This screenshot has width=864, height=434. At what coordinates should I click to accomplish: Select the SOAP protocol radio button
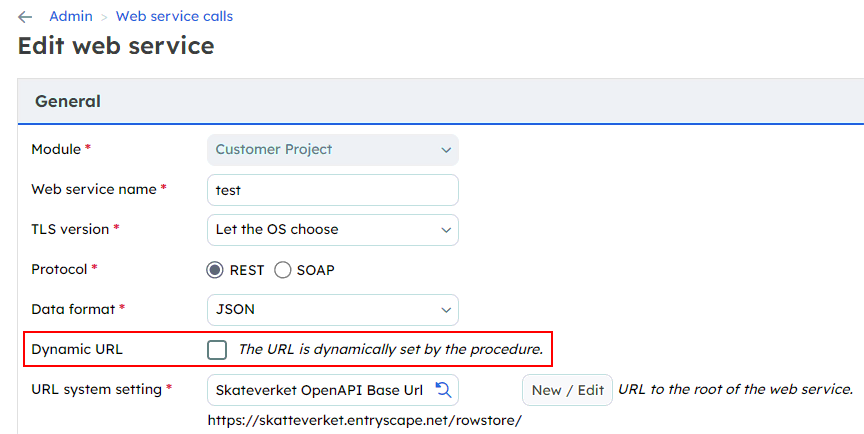(283, 270)
